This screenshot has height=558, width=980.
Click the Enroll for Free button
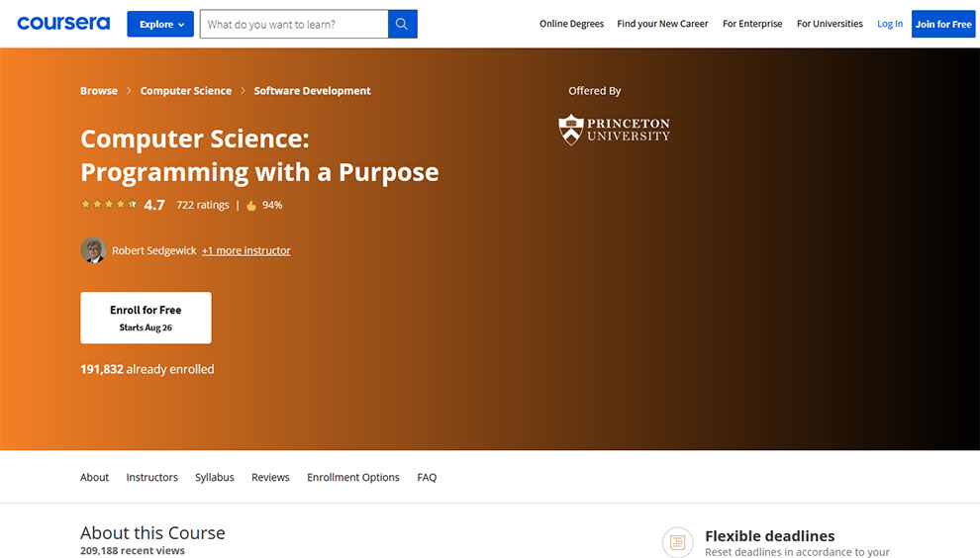[x=146, y=318]
